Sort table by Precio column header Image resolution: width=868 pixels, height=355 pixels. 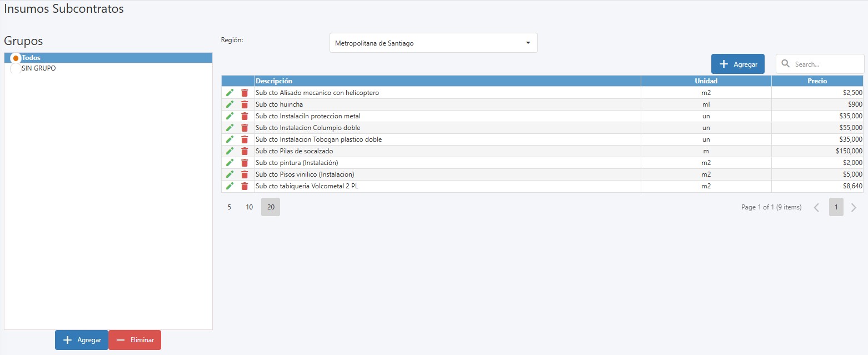pyautogui.click(x=817, y=81)
